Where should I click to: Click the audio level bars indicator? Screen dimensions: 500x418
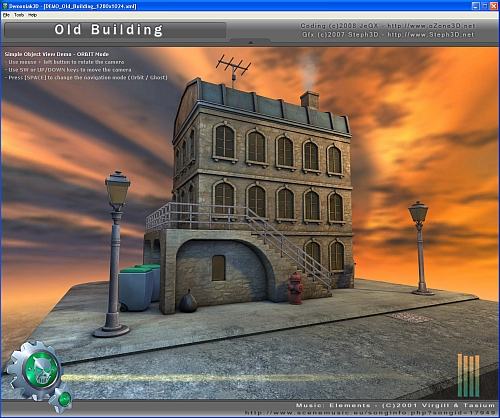[468, 376]
